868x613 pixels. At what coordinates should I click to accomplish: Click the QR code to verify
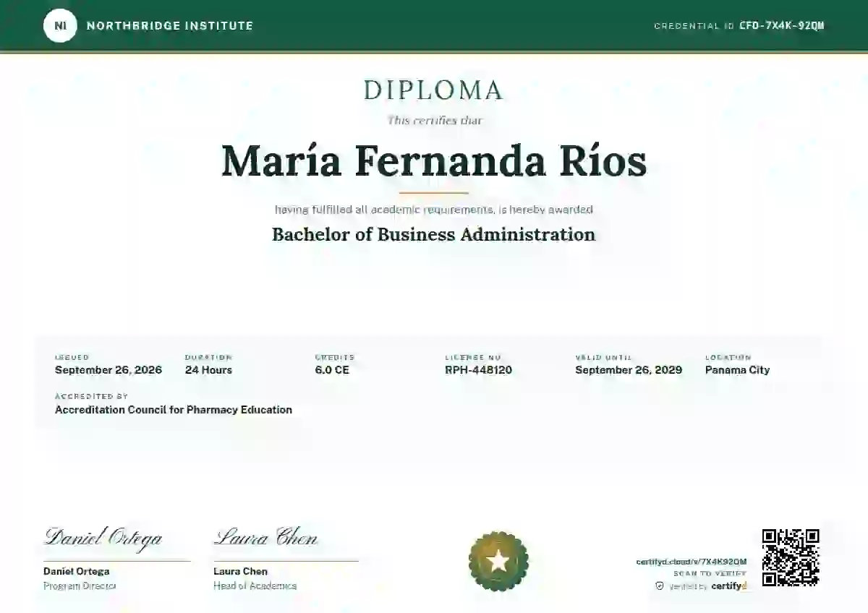click(791, 557)
